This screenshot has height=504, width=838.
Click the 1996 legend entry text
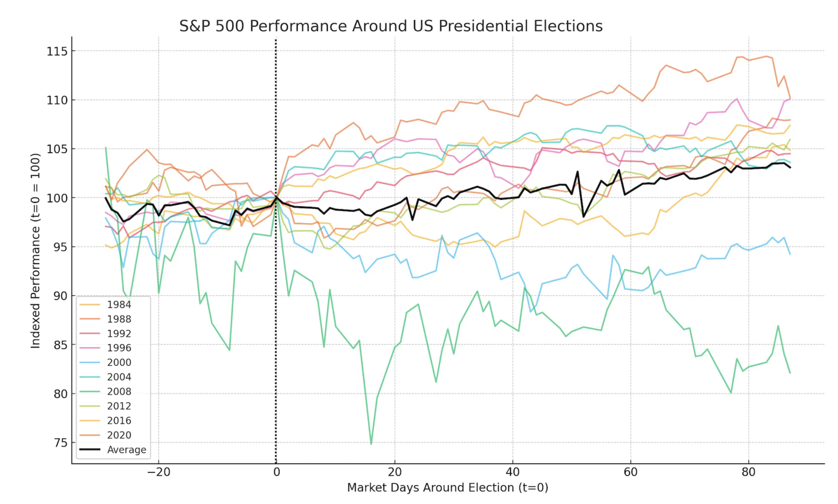coord(119,348)
